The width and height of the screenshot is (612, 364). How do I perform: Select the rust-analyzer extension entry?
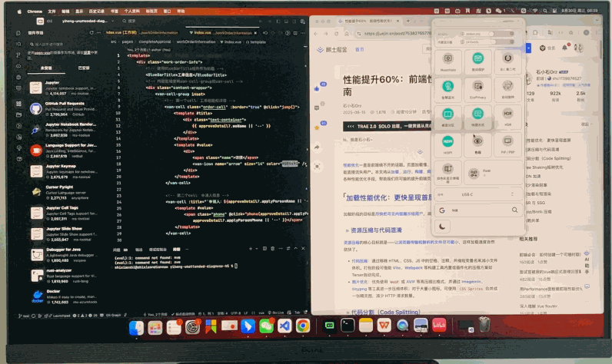(64, 275)
